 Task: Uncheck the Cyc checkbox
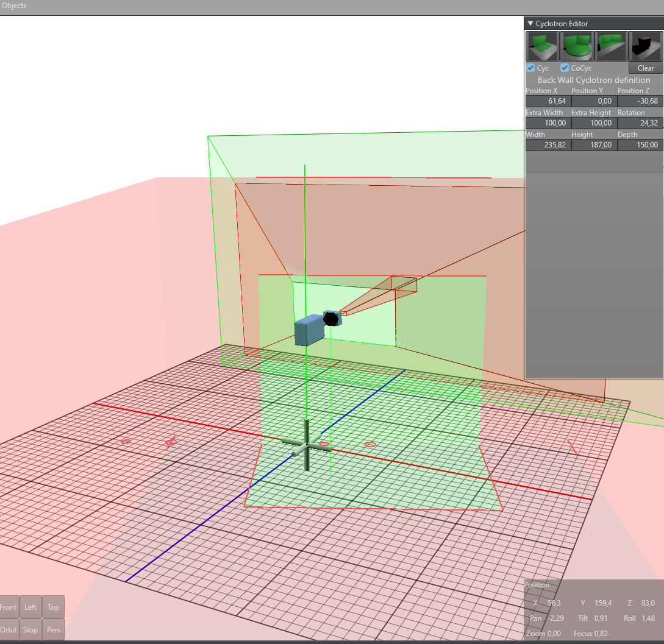pos(530,68)
